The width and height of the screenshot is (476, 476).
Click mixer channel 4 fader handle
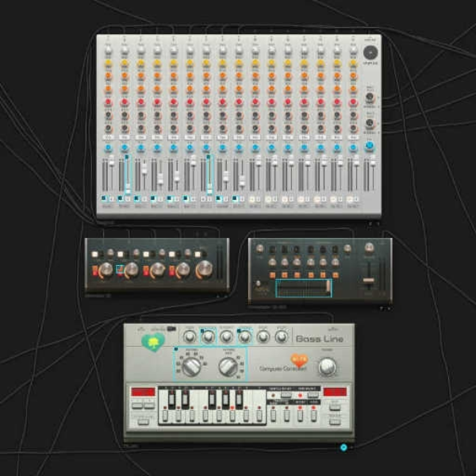tap(160, 179)
